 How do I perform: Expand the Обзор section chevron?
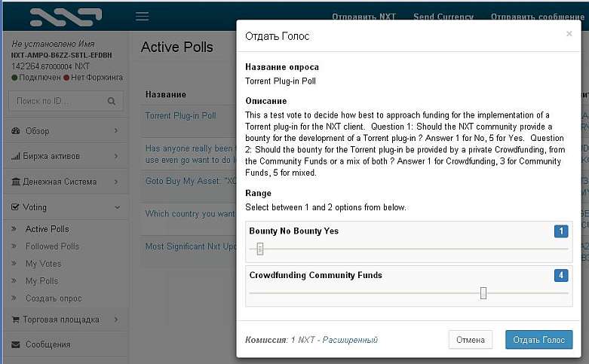[116, 130]
